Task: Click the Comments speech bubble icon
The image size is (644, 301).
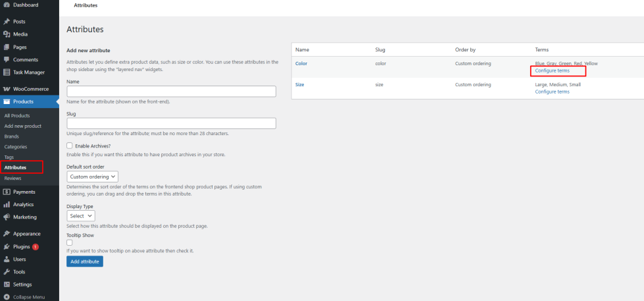Action: point(7,60)
